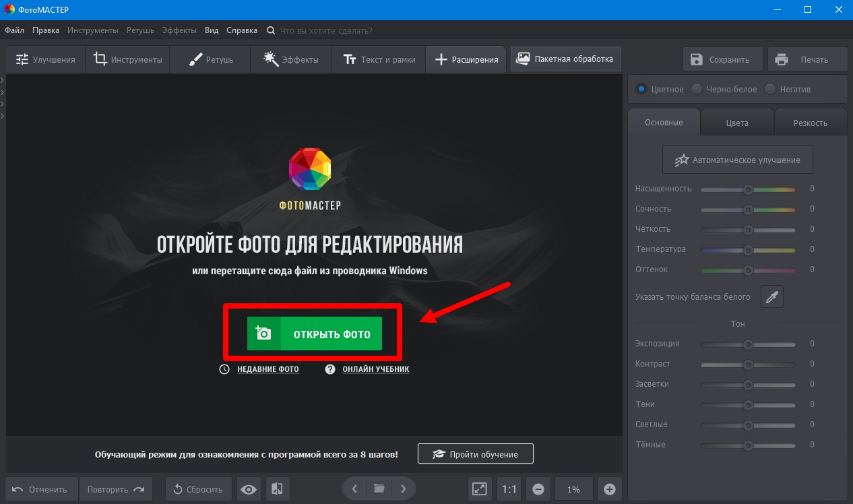Open the Правка menu

46,30
